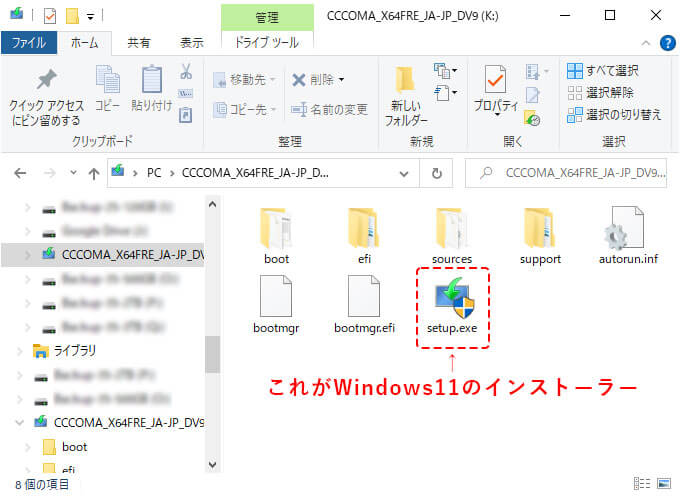Select highlighted CCCOMA_X64FRE_JA-JP_DV drive in tree

click(103, 255)
